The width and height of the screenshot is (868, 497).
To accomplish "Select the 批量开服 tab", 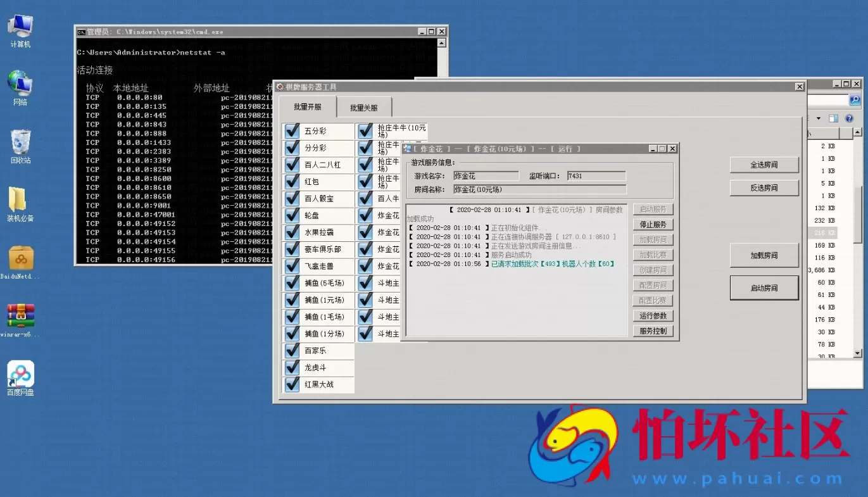I will [x=308, y=107].
